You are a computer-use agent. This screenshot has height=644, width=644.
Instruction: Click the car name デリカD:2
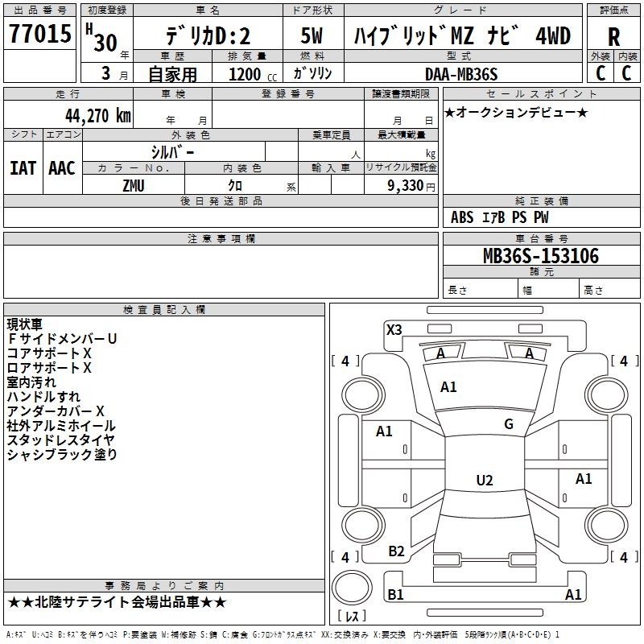[208, 36]
